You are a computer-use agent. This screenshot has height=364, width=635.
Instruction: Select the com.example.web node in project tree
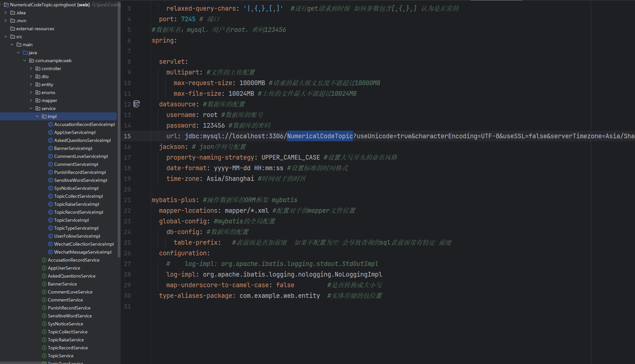click(54, 61)
